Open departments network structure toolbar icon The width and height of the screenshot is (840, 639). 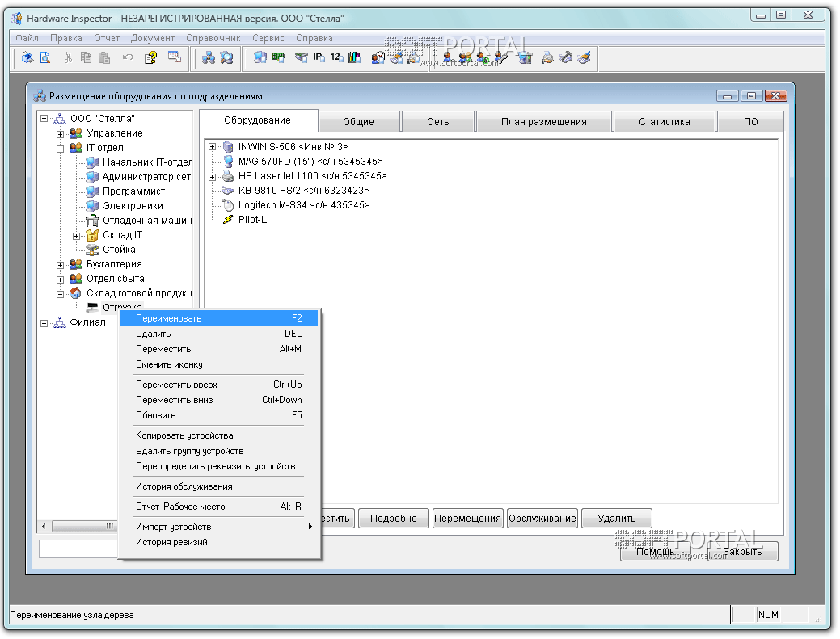[x=209, y=57]
